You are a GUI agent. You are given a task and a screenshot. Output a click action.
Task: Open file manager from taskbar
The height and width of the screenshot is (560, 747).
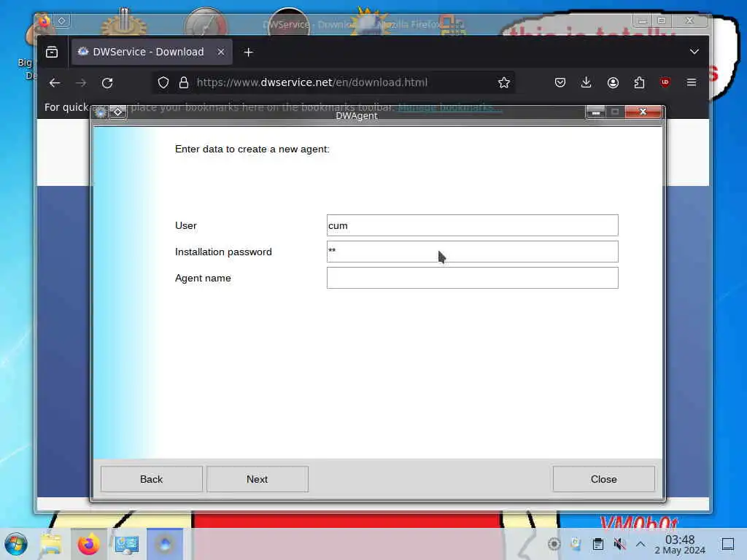[51, 544]
